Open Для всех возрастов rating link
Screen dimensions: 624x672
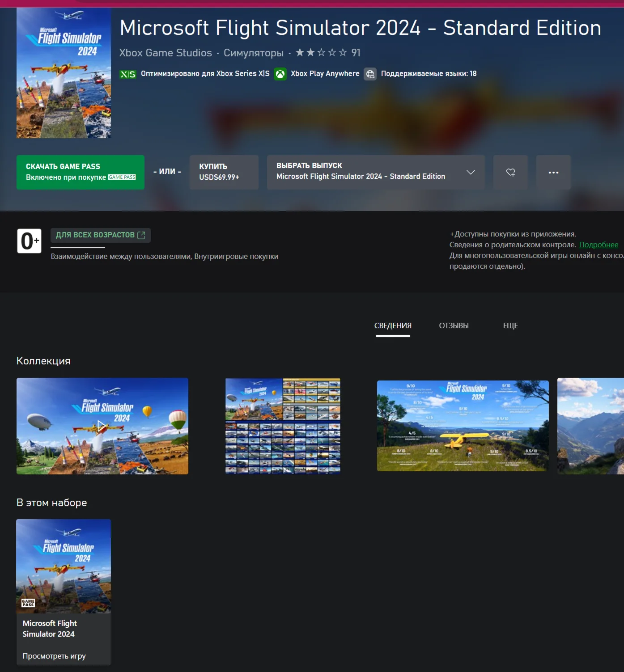click(101, 235)
